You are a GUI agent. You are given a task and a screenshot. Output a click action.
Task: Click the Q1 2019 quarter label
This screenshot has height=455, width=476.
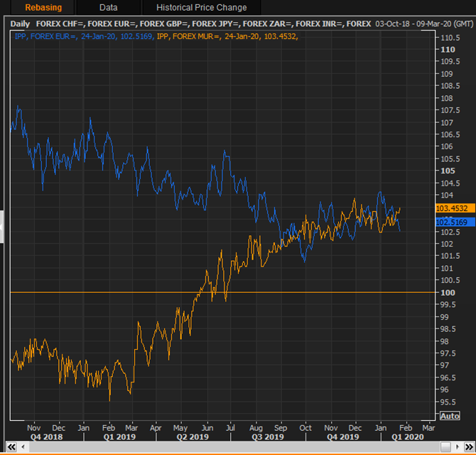119,437
